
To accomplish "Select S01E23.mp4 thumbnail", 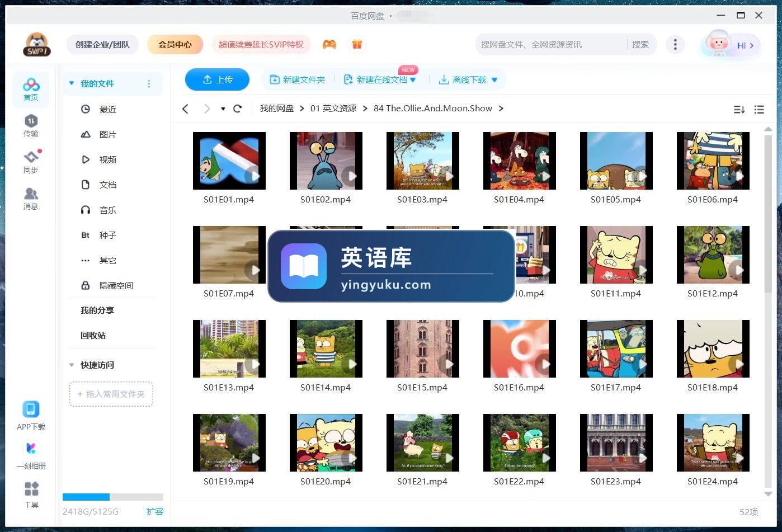I will pos(616,443).
